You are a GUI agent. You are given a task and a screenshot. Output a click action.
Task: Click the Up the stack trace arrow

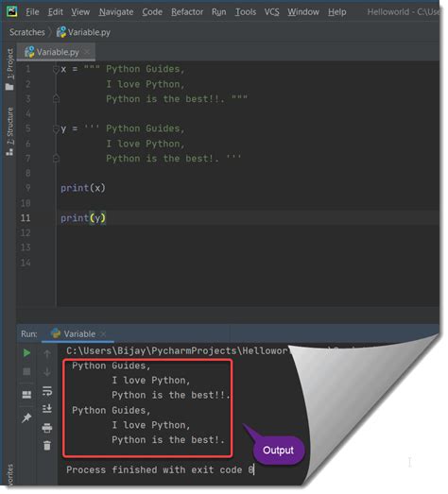(47, 353)
